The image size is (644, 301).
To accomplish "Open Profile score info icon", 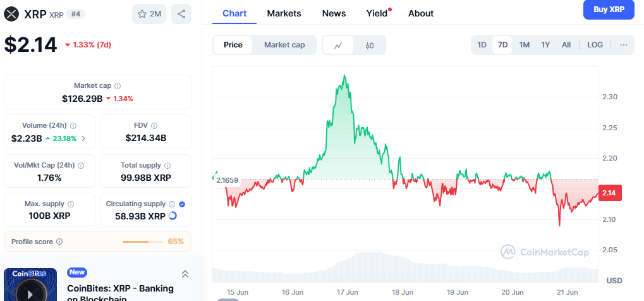I will 59,242.
